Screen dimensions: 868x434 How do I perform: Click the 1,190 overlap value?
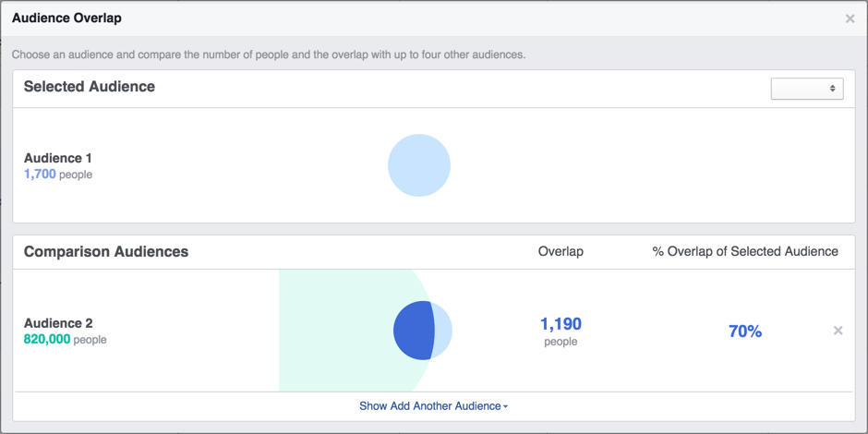pos(561,324)
